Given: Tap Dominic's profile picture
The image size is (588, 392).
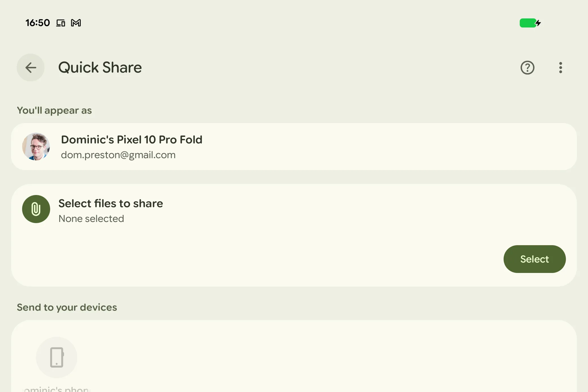Looking at the screenshot, I should (36, 147).
